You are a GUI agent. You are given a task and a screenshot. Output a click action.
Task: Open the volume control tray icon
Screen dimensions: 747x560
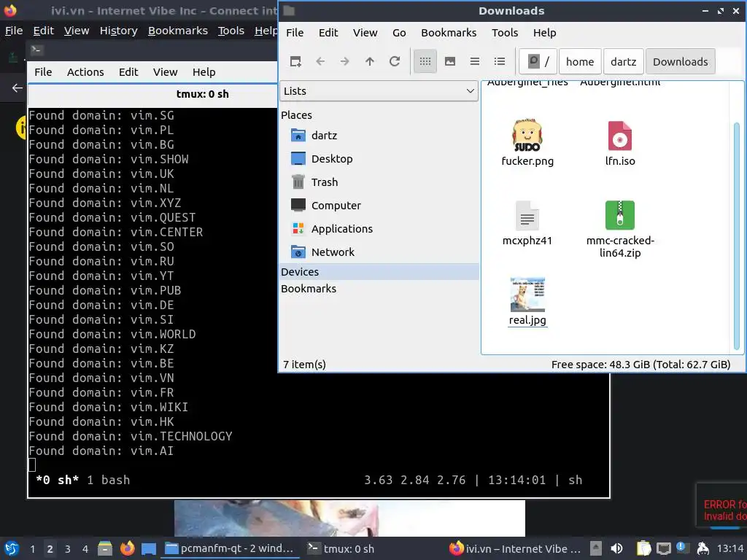click(x=616, y=548)
